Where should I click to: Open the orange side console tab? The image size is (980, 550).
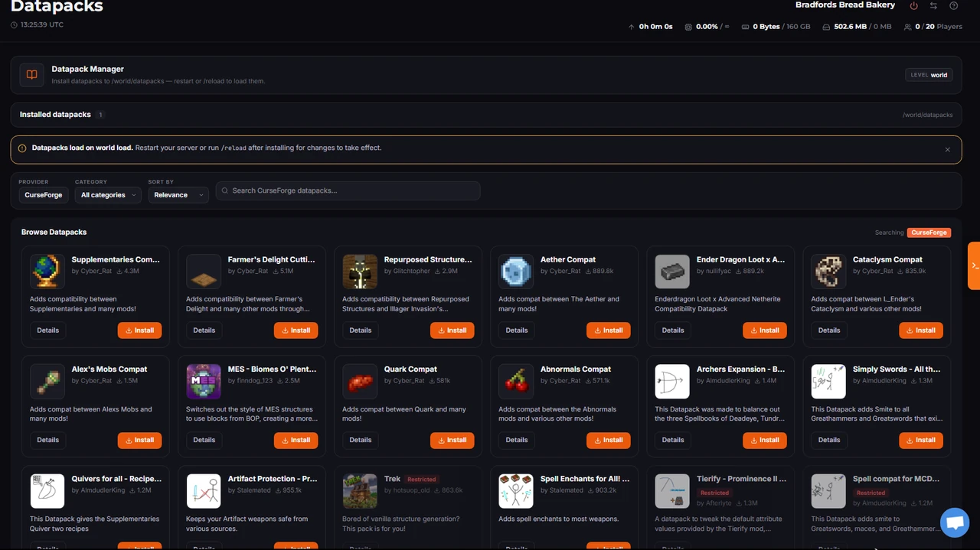point(974,265)
